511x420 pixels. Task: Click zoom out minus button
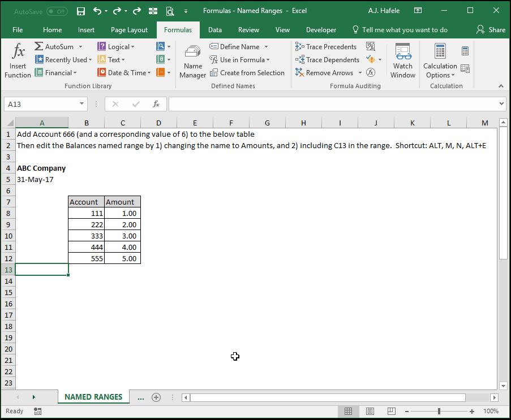click(x=407, y=412)
